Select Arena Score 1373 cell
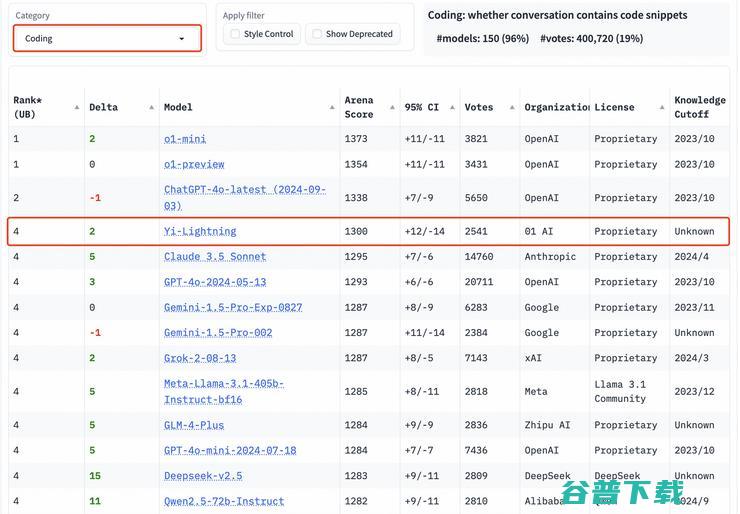The image size is (740, 514). click(356, 139)
